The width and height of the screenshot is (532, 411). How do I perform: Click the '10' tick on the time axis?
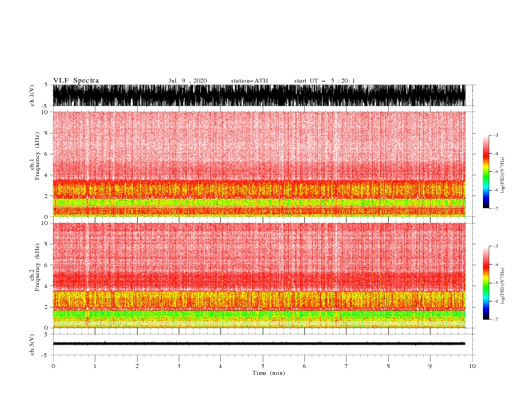point(472,366)
